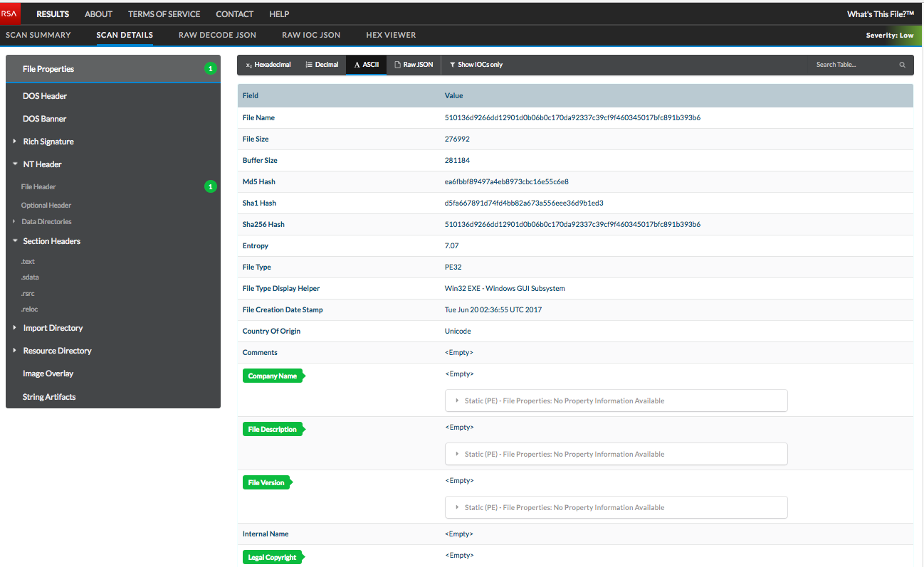Switch view to Hexadecimal format
Screen dimensions: 924x567
268,65
